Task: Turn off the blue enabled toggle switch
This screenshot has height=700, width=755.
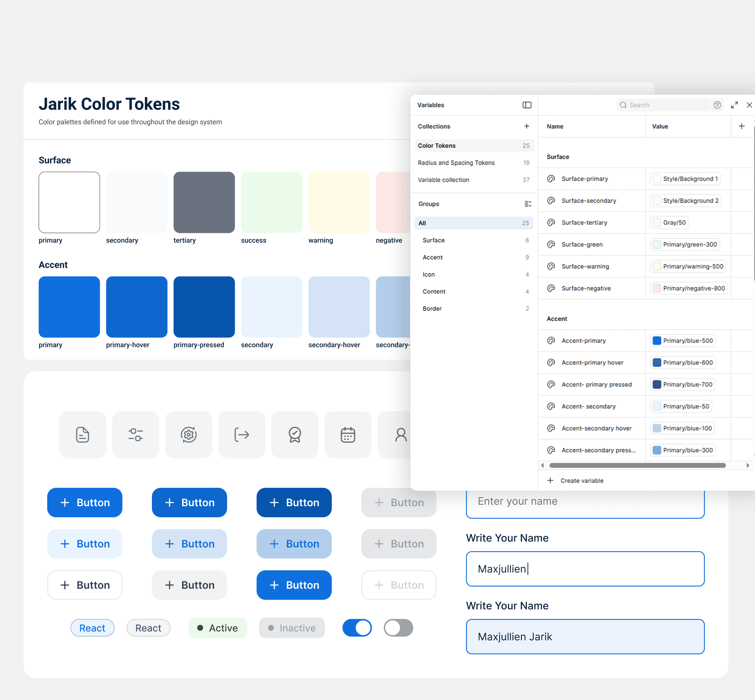Action: coord(357,628)
